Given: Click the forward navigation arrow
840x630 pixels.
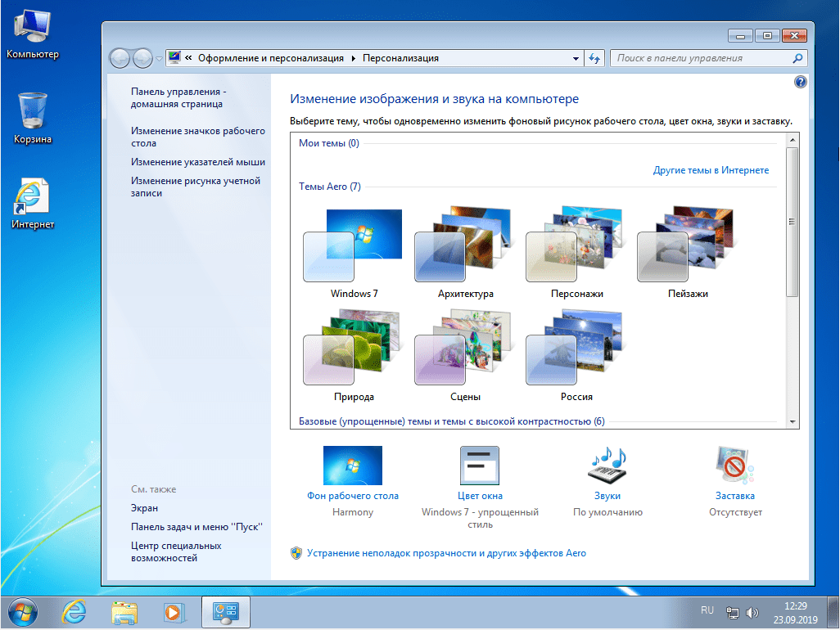Looking at the screenshot, I should [142, 58].
